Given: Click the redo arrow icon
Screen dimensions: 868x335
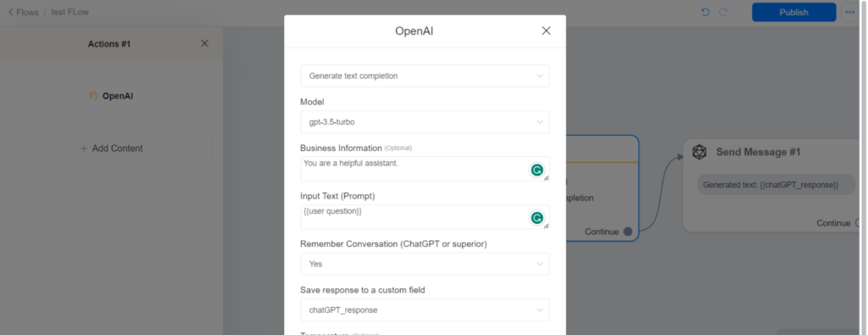Looking at the screenshot, I should [723, 12].
